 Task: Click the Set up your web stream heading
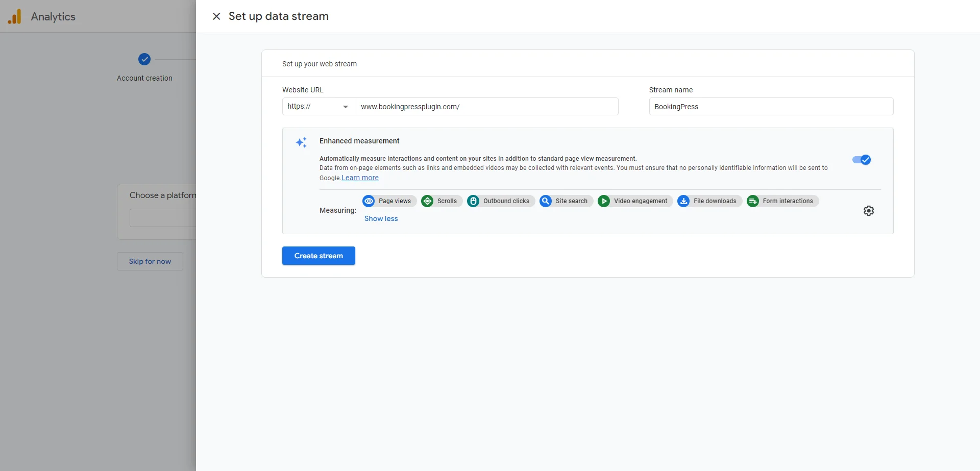pos(320,64)
